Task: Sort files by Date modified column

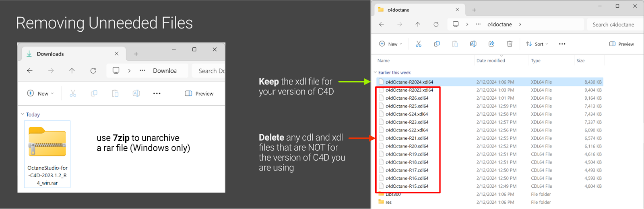Action: [491, 61]
